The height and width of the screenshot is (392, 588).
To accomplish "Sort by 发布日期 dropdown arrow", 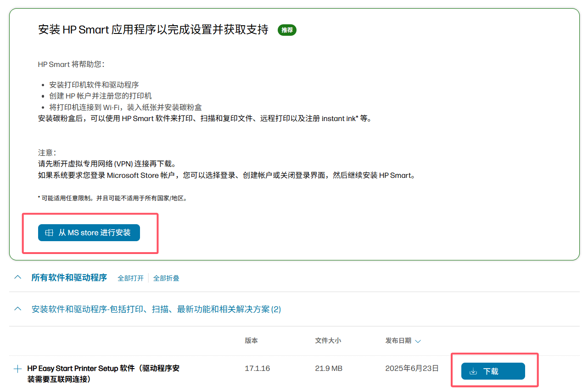I will coord(418,341).
